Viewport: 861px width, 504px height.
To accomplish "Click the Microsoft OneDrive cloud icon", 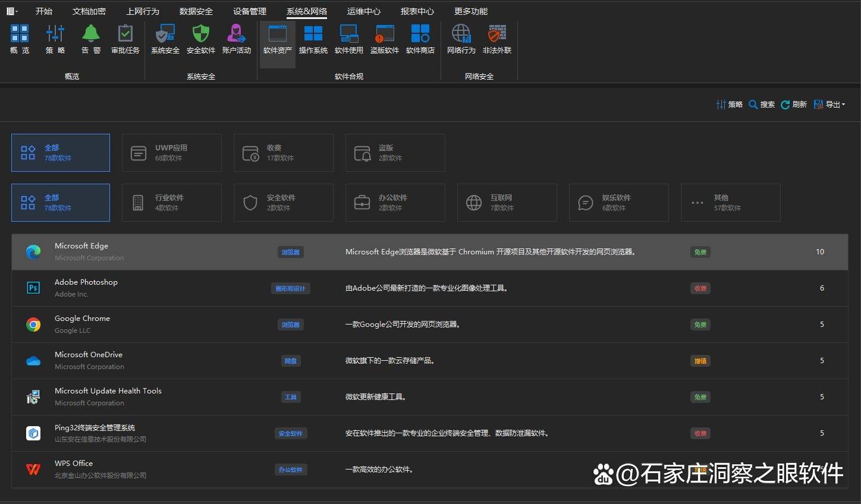I will pyautogui.click(x=33, y=361).
